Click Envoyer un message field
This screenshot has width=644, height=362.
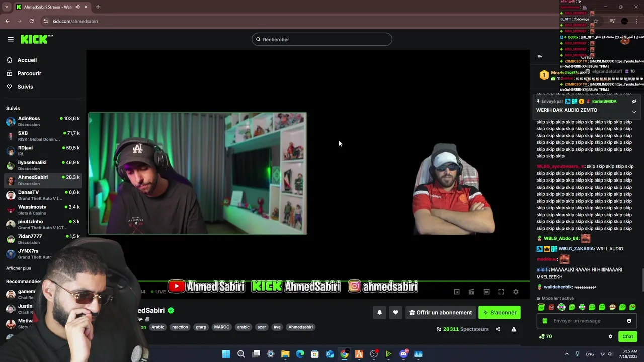point(587,321)
